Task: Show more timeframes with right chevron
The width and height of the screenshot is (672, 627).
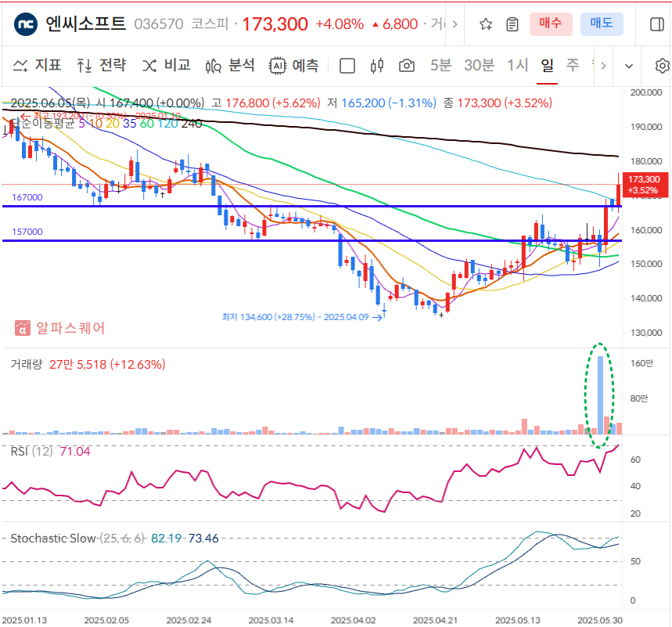Action: coord(603,66)
